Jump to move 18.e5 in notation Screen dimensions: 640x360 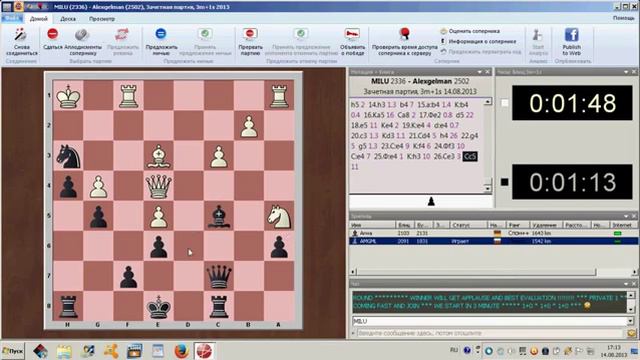pyautogui.click(x=359, y=125)
